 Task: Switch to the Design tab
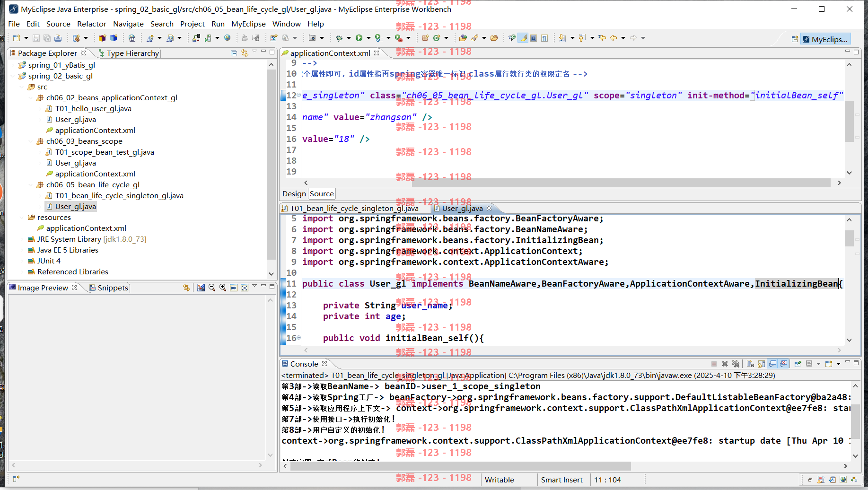[294, 193]
